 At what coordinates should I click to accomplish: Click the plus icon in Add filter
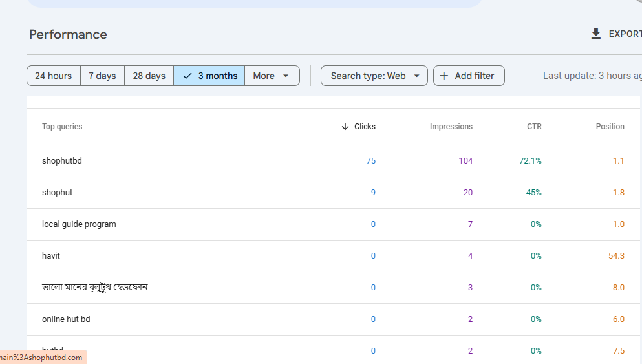click(x=444, y=76)
